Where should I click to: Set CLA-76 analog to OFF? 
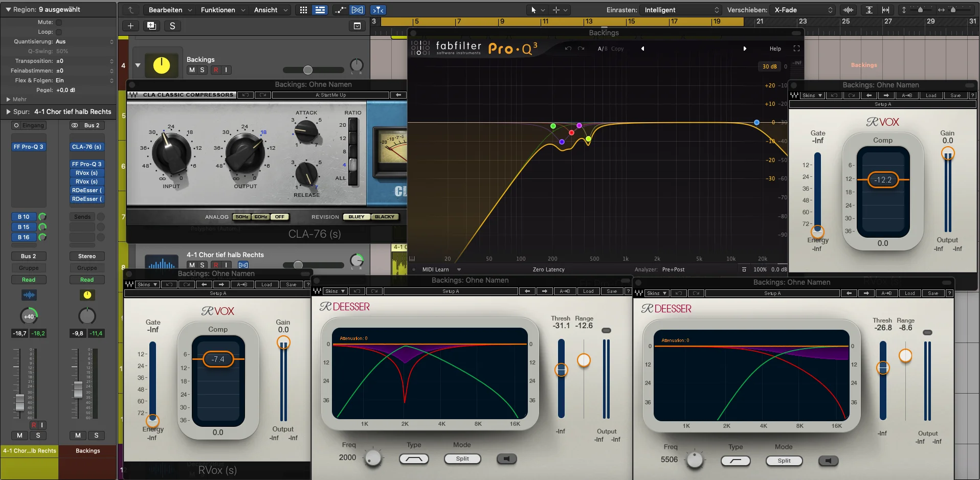click(280, 217)
